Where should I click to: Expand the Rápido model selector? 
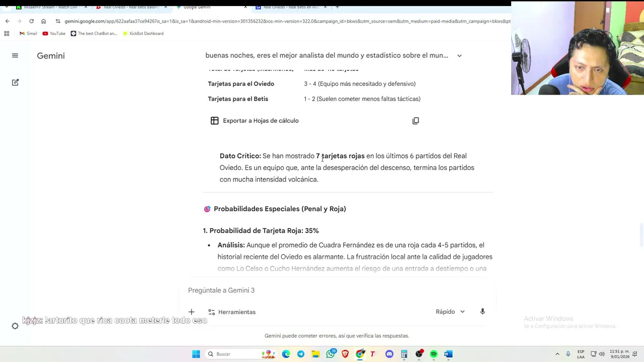(x=450, y=312)
